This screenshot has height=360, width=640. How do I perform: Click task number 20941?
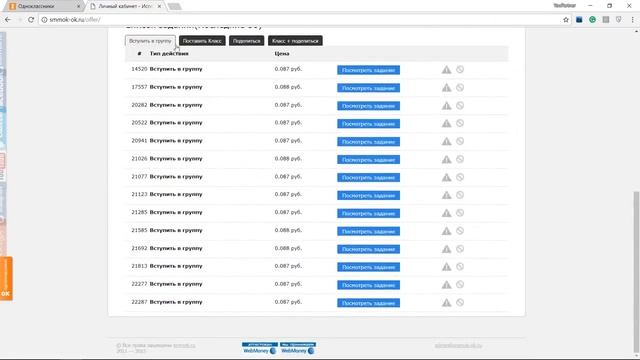tap(139, 140)
